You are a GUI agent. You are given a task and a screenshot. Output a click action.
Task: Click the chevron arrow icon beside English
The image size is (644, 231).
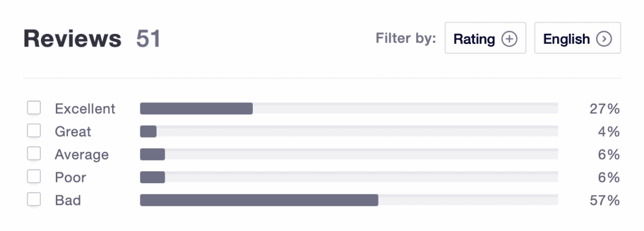pyautogui.click(x=604, y=40)
